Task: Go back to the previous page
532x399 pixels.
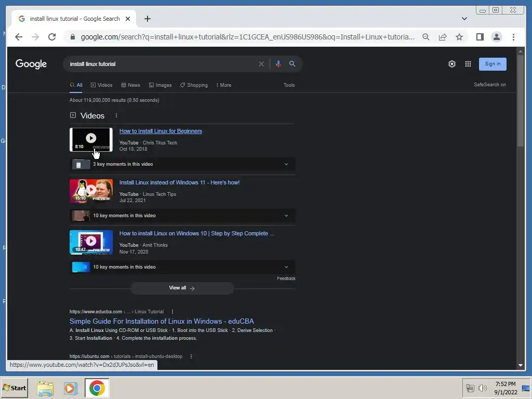Action: pos(19,37)
